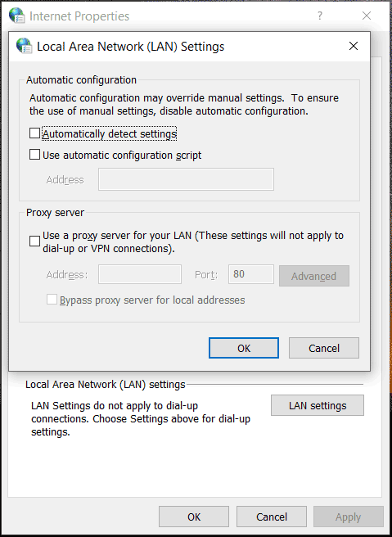This screenshot has width=392, height=537.
Task: Confirm LAN Settings with the highlighted OK button
Action: tap(244, 348)
